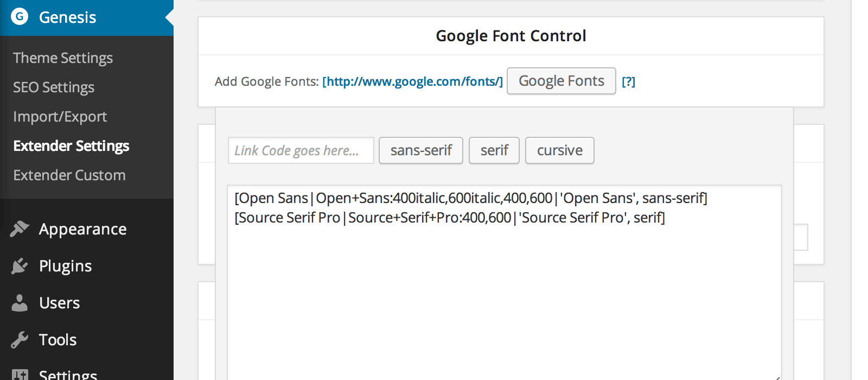Open Extender Custom page
The height and width of the screenshot is (380, 868).
tap(69, 175)
